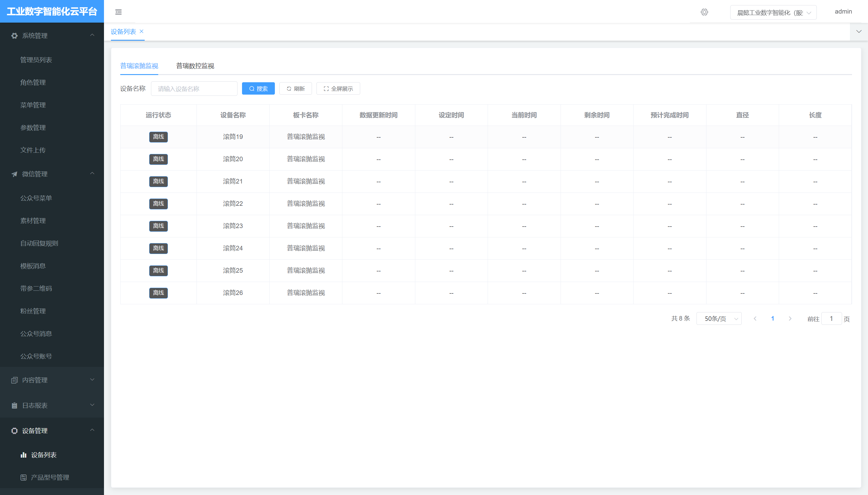Focus the 请输入设备名称 input field
The image size is (868, 495).
pos(194,89)
